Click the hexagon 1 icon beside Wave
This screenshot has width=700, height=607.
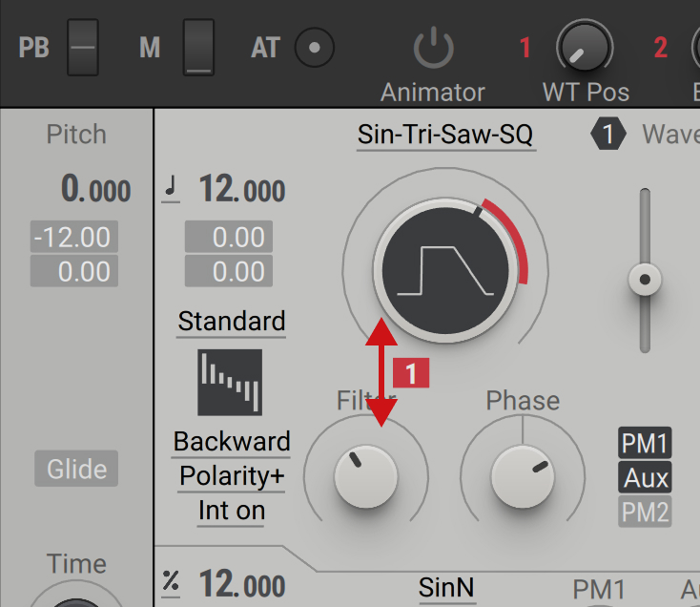pos(607,135)
